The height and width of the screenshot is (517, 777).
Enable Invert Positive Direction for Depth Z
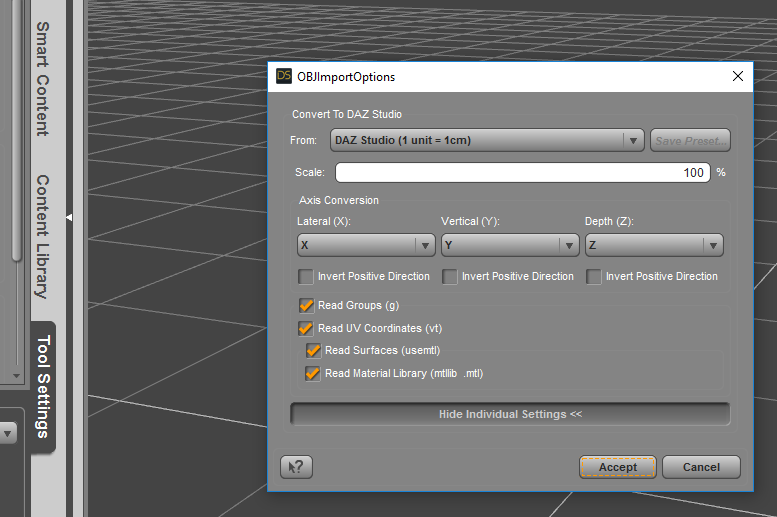(x=594, y=277)
